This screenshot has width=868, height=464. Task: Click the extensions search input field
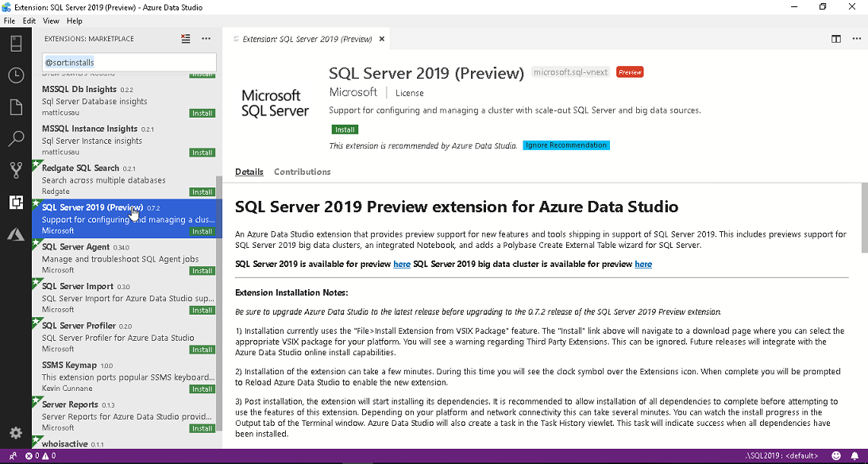129,62
